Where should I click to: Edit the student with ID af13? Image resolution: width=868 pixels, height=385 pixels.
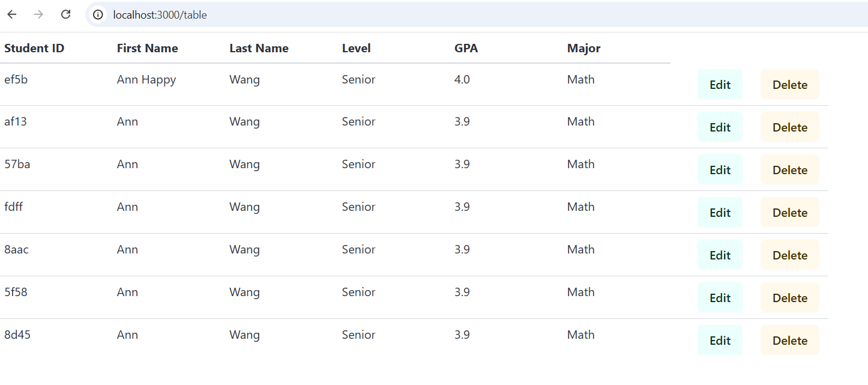coord(720,127)
